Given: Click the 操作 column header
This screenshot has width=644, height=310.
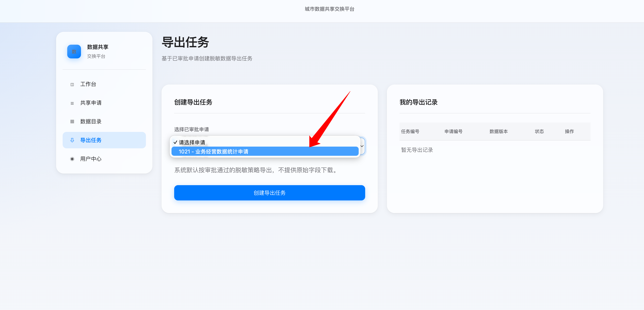Looking at the screenshot, I should coord(569,131).
